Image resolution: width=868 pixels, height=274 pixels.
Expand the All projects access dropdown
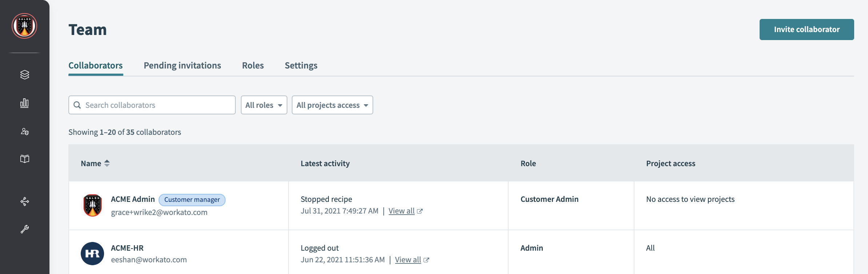tap(332, 105)
